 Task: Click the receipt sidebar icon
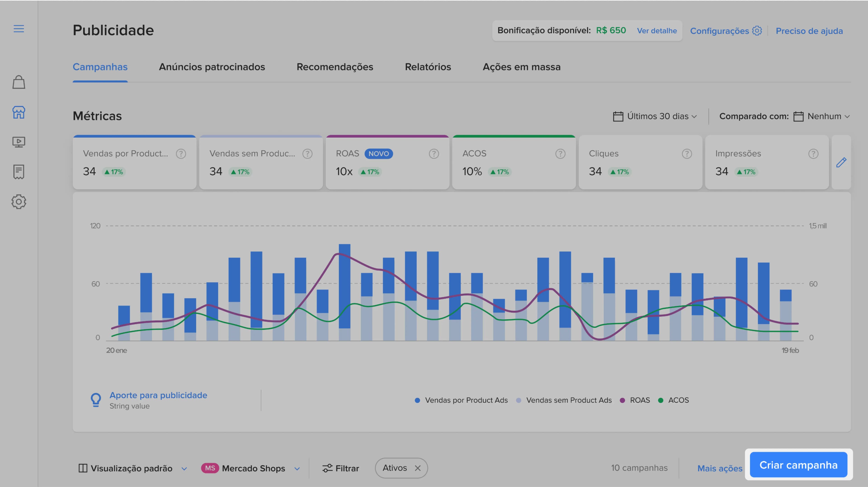tap(19, 172)
